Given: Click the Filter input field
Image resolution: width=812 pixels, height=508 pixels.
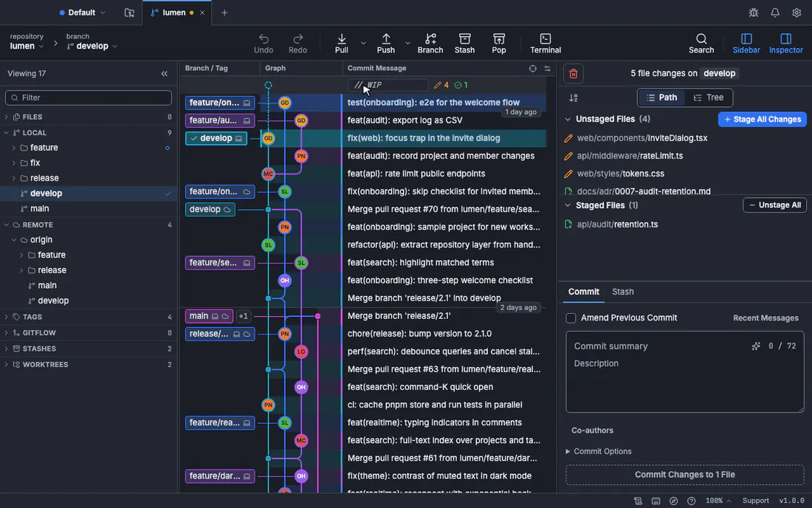Looking at the screenshot, I should [x=89, y=97].
